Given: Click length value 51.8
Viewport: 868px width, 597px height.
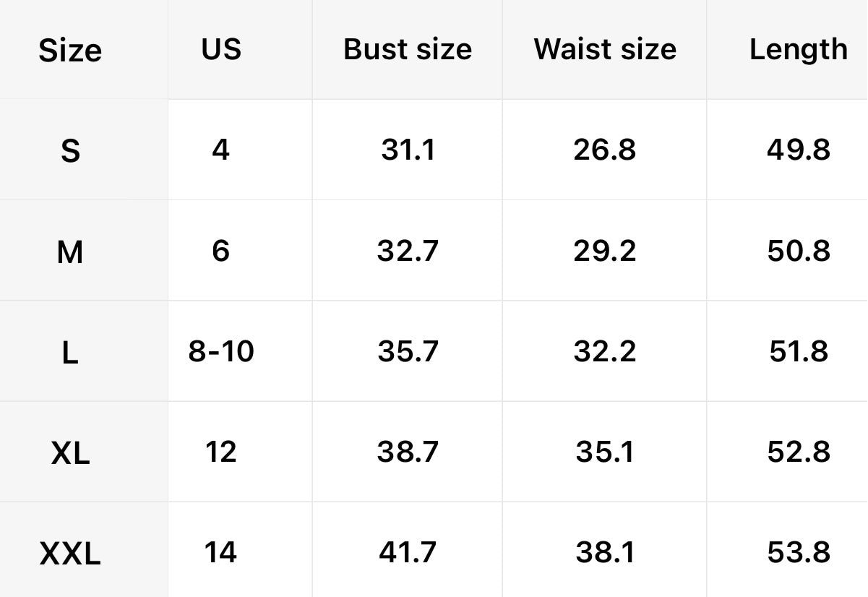Looking at the screenshot, I should coord(798,352).
